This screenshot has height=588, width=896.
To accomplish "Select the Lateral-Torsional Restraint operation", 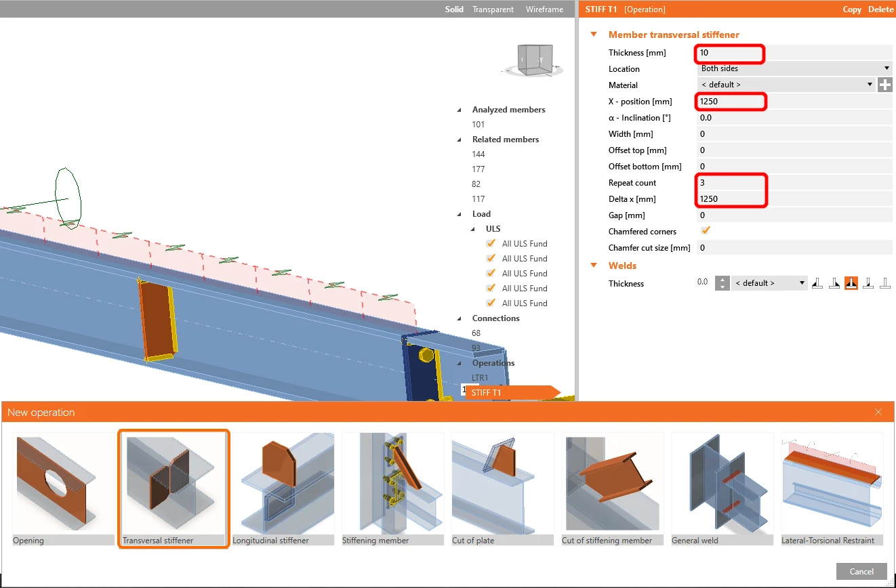I will tap(832, 489).
